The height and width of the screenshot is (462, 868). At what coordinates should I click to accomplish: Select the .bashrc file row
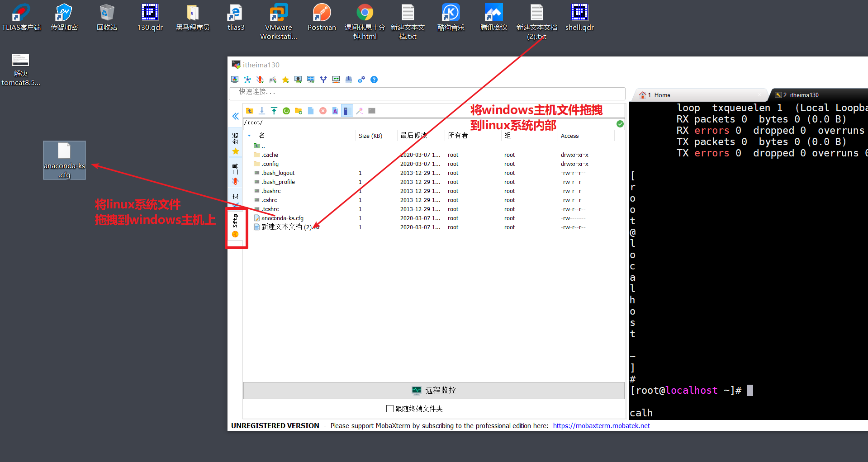pos(433,191)
